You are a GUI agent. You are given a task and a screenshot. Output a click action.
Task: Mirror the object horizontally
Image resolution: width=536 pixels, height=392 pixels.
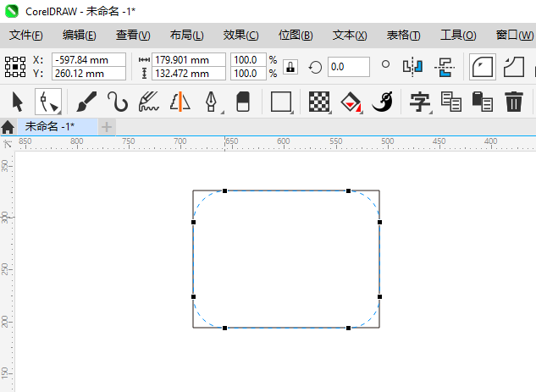click(x=412, y=67)
